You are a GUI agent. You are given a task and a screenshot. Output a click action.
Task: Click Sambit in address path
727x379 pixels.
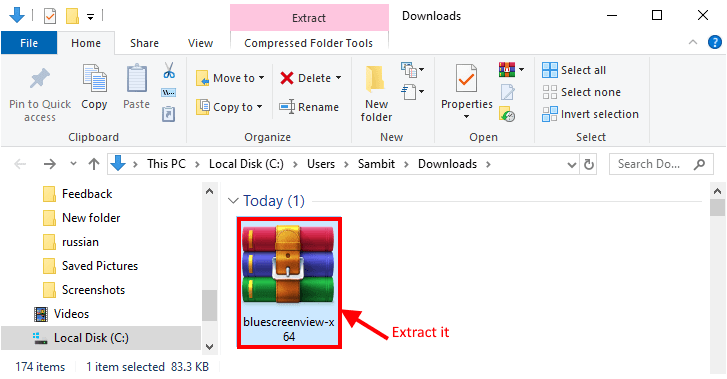(376, 164)
